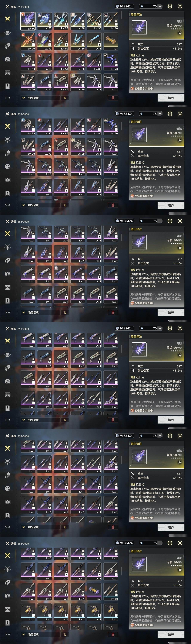191x644 pixels.
Task: Collapse the sidebar using arrows icon in topmost panel
Action: click(x=7, y=98)
